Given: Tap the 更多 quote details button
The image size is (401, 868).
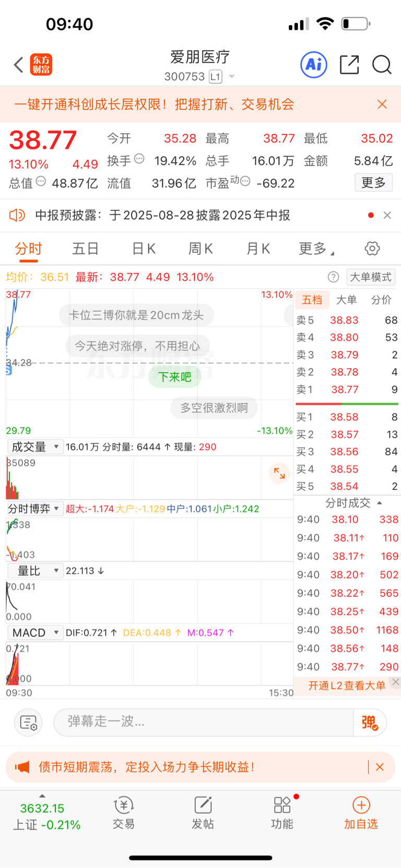Looking at the screenshot, I should click(373, 182).
